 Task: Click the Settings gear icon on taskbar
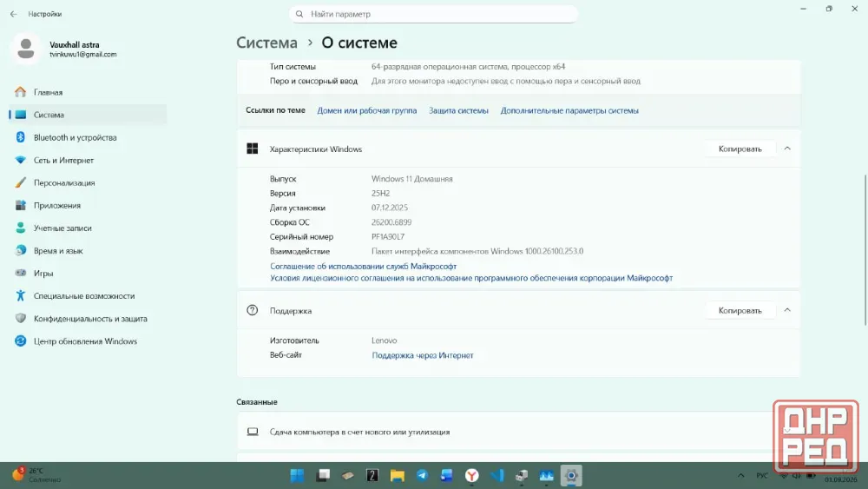571,475
